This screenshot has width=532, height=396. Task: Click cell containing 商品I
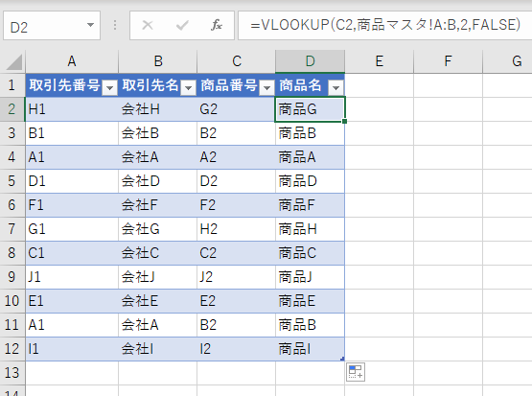point(311,349)
